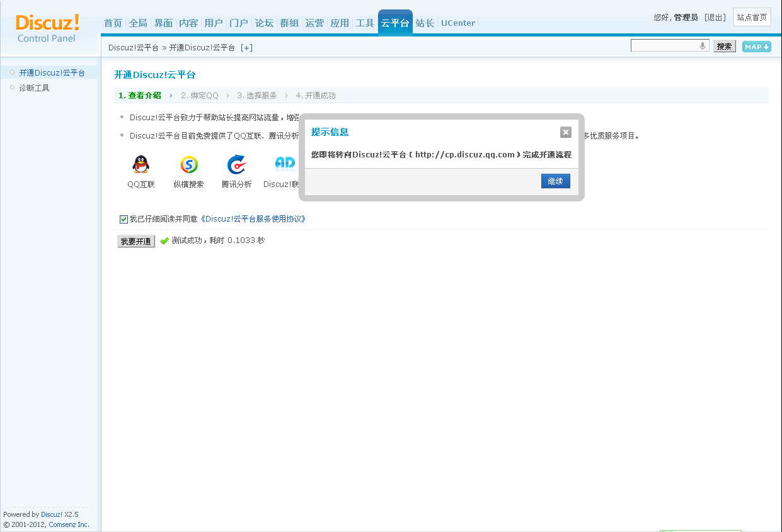Image resolution: width=782 pixels, height=532 pixels.
Task: Click the 提示信息 dialog title
Action: (330, 132)
